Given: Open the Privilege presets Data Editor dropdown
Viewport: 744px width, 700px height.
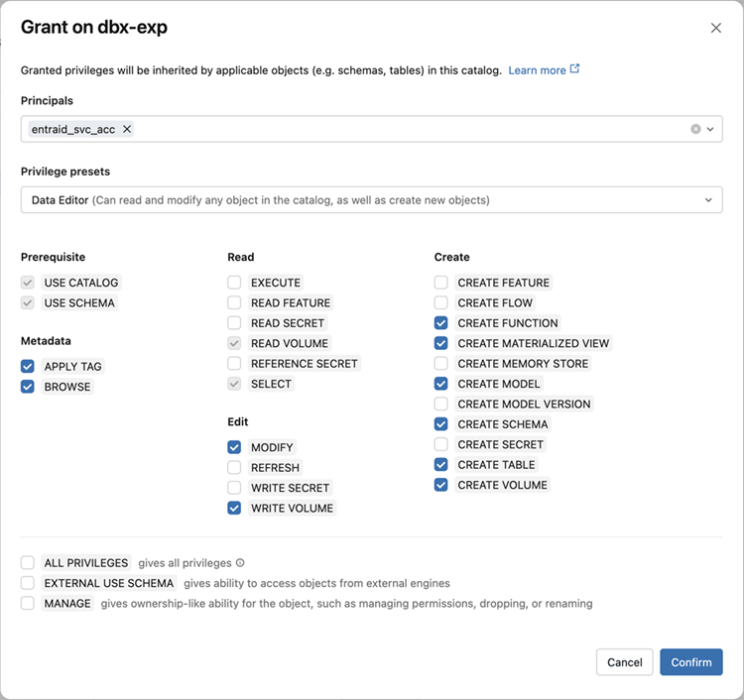Looking at the screenshot, I should tap(372, 199).
